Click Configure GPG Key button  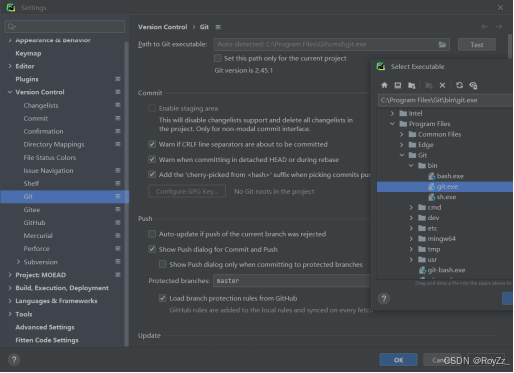187,191
